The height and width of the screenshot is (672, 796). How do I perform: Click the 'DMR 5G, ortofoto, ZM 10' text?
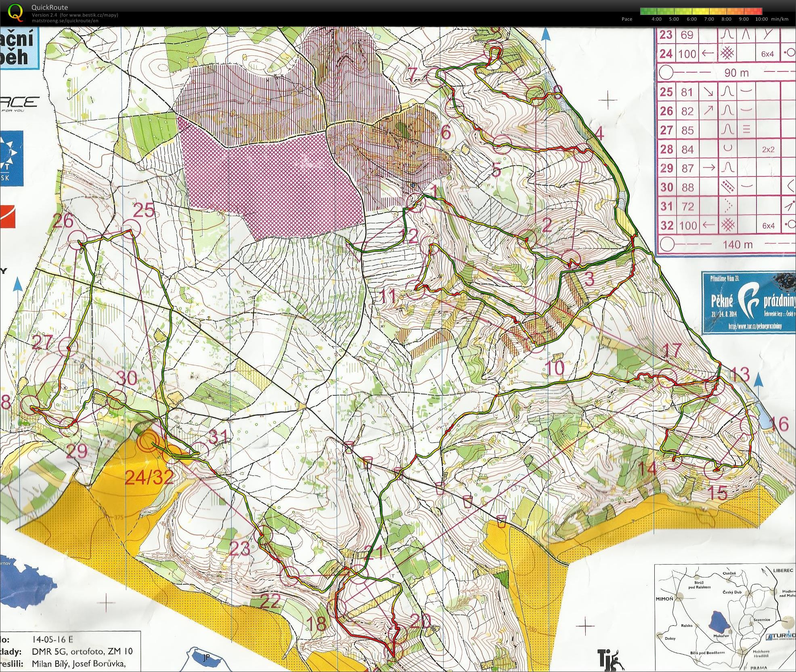[82, 651]
